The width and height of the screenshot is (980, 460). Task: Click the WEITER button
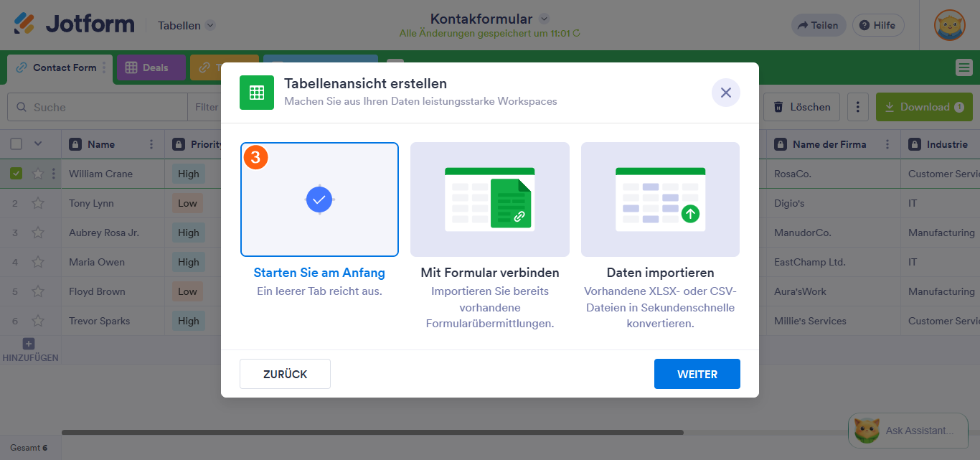[x=697, y=373]
